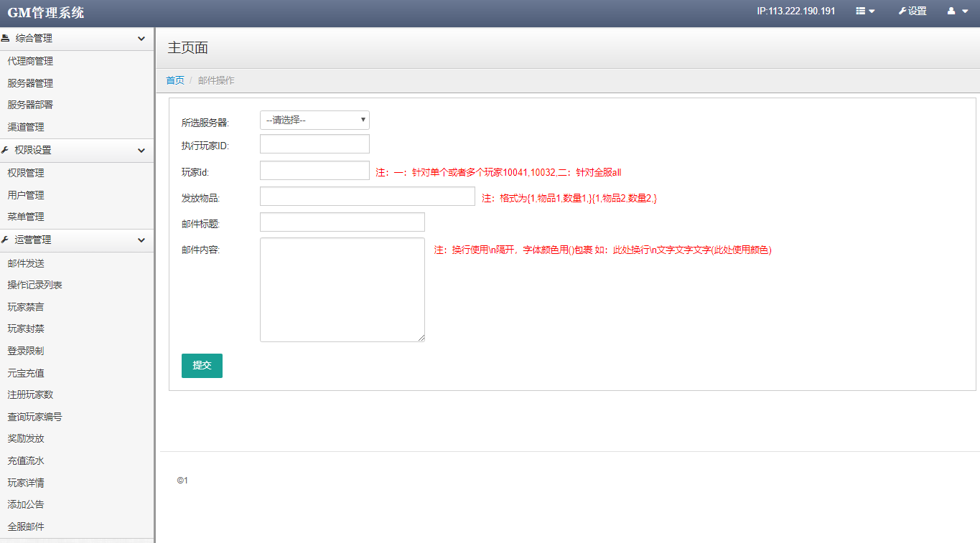Collapse the 运营管理 section chevron
Viewport: 980px width, 543px height.
141,240
